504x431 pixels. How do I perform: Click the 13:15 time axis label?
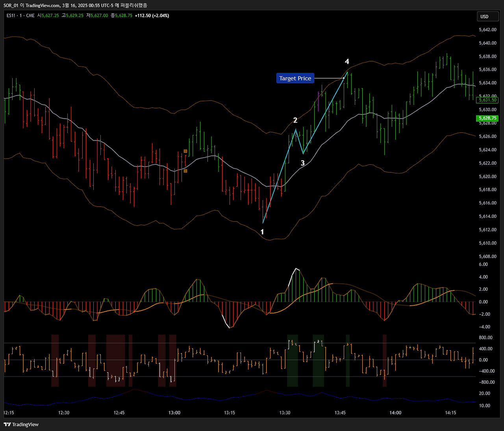(x=230, y=413)
